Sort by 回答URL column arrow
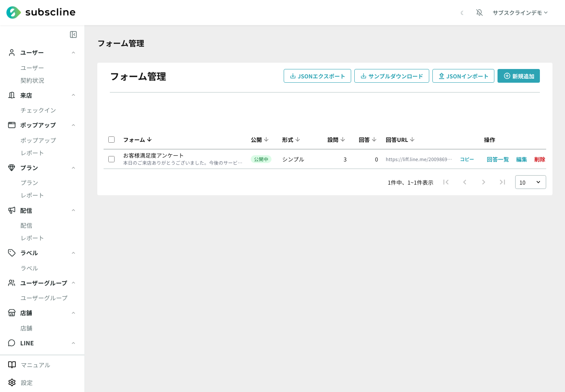The image size is (565, 392). (x=412, y=140)
